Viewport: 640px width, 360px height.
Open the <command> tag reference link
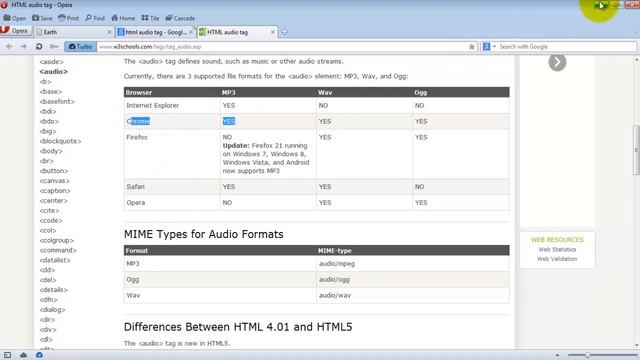tap(58, 250)
